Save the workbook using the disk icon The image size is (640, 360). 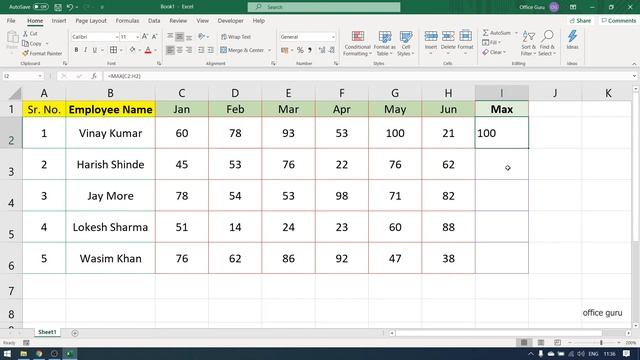pyautogui.click(x=58, y=7)
